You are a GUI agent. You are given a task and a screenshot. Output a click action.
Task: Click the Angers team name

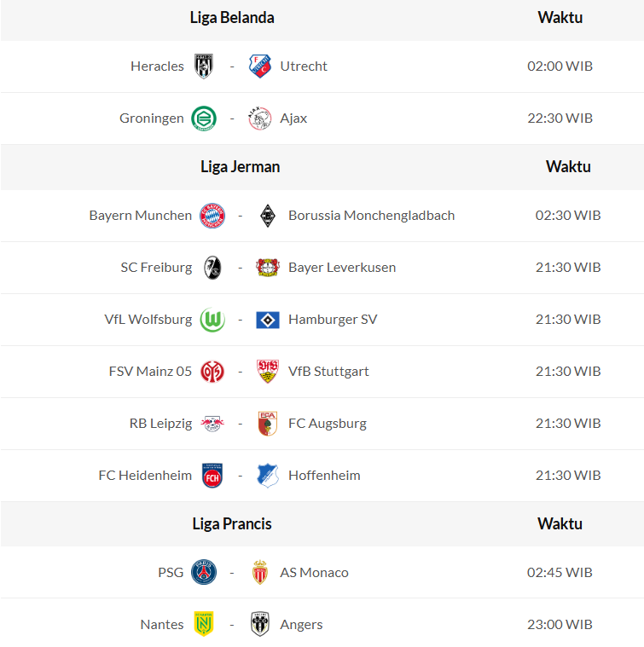[301, 625]
